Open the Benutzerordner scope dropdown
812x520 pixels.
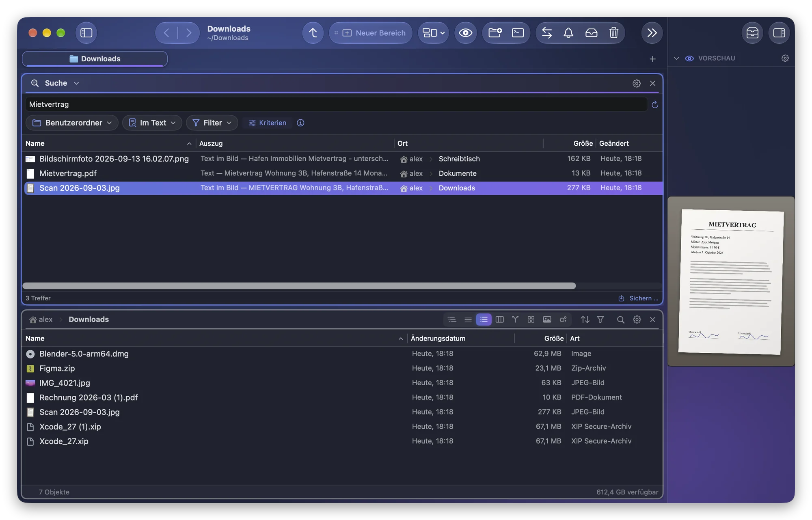[x=72, y=123]
